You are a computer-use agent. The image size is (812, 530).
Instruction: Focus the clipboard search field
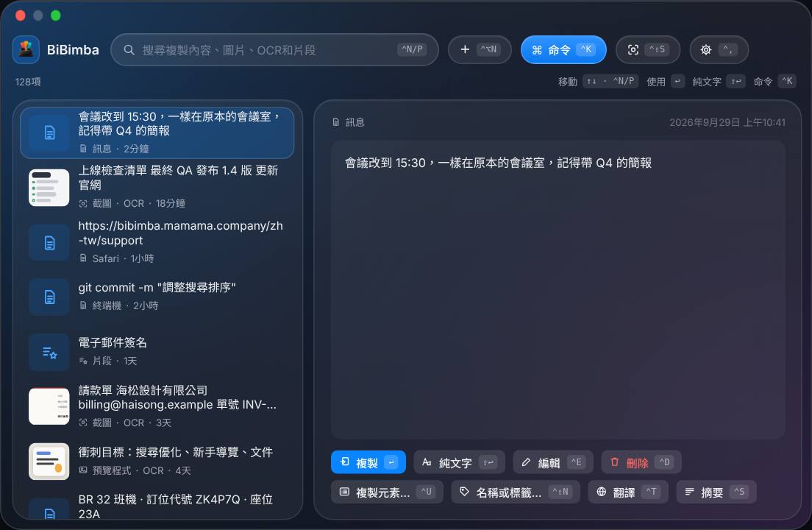pyautogui.click(x=274, y=50)
